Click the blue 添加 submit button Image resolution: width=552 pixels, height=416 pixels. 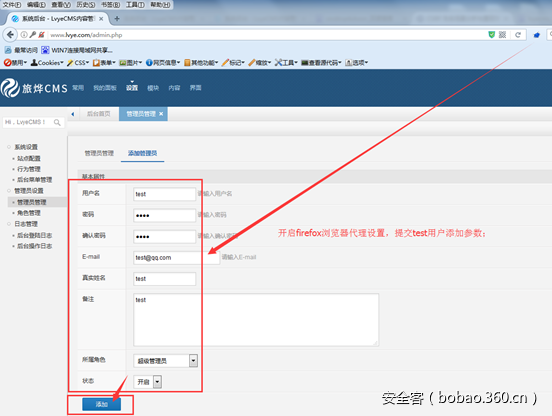click(x=101, y=404)
